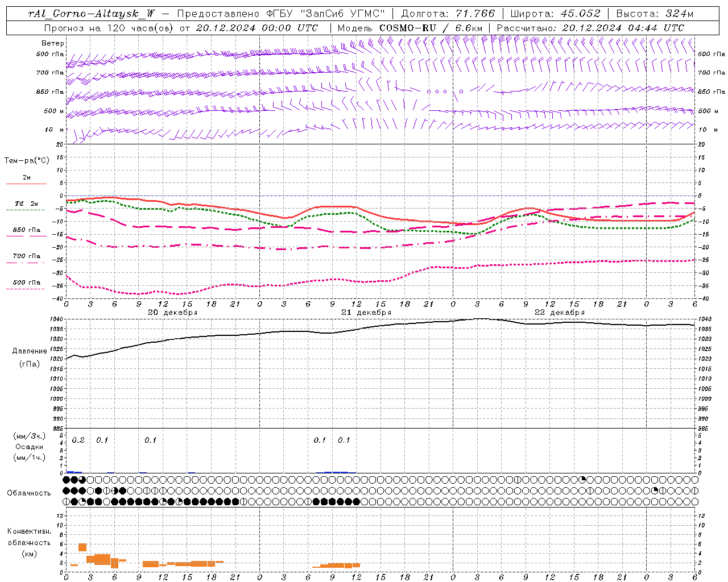Click the latitude value Широта: 45.052
728x582 pixels.
[x=556, y=14]
